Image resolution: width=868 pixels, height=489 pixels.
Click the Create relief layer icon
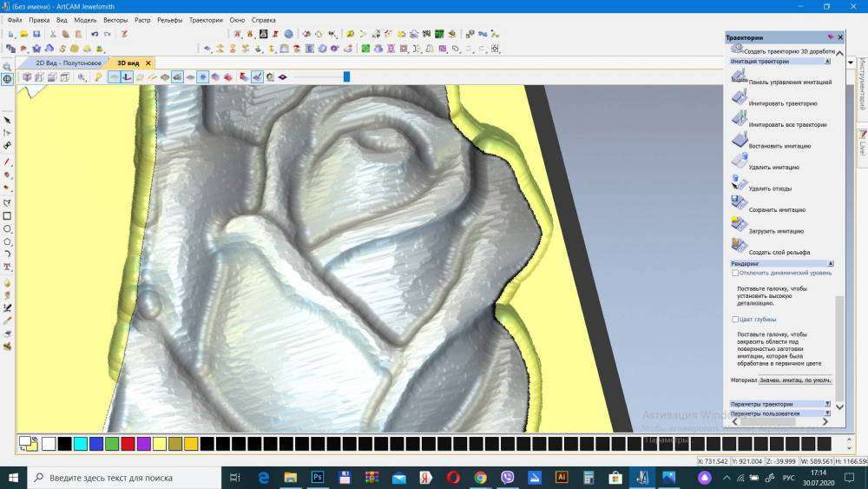click(x=740, y=246)
